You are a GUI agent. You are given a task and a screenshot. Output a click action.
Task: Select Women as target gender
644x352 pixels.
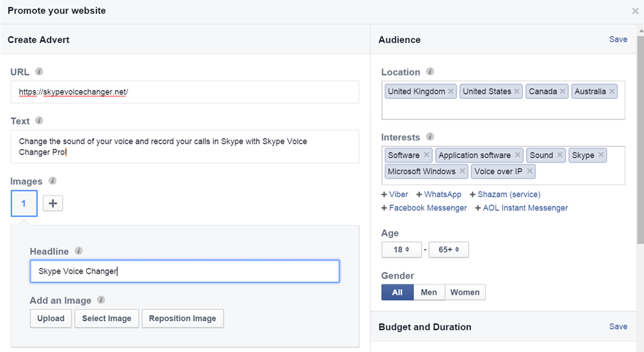[465, 292]
